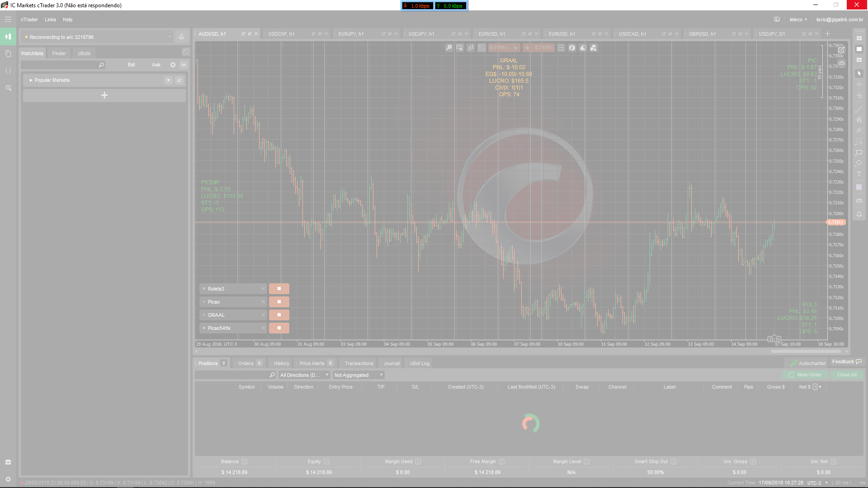Click the hamburger menu icon

(8, 19)
